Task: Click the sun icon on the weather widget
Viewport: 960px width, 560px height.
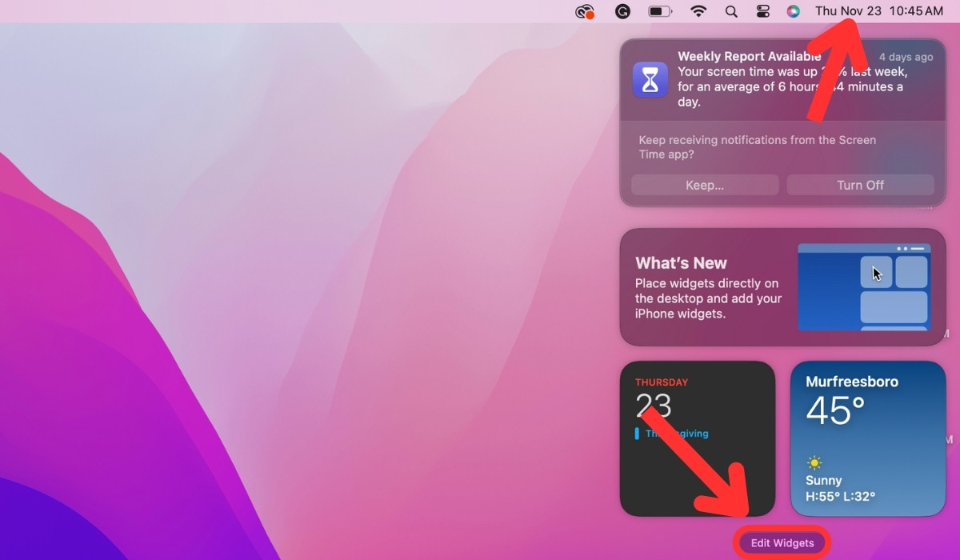Action: click(x=814, y=462)
